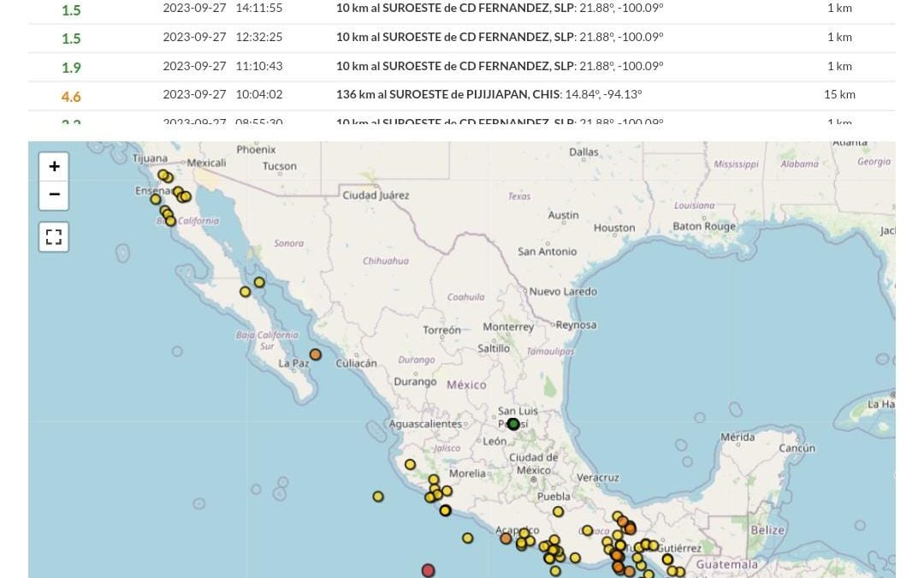Screen dimensions: 924x578
Task: Click yellow marker near Puebla
Action: pyautogui.click(x=558, y=511)
